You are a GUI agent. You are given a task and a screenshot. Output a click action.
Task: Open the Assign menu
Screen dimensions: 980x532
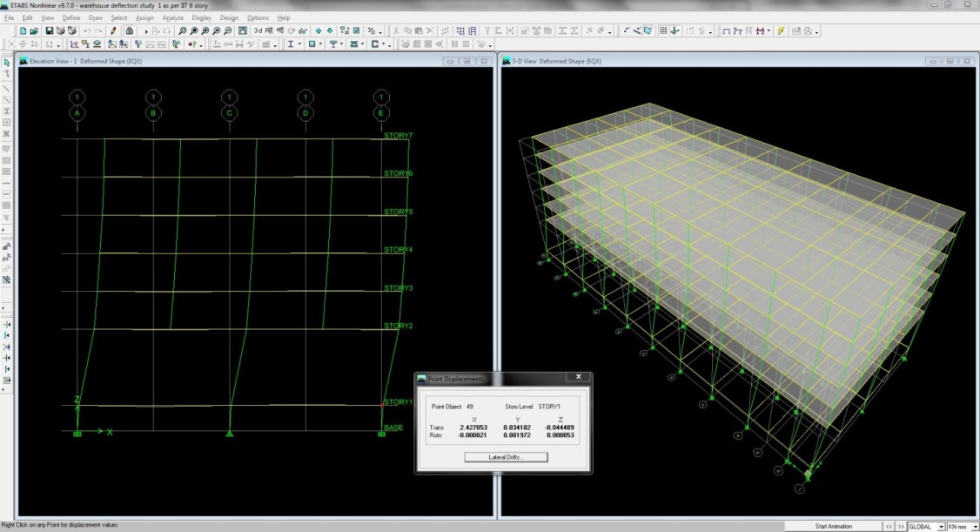144,17
